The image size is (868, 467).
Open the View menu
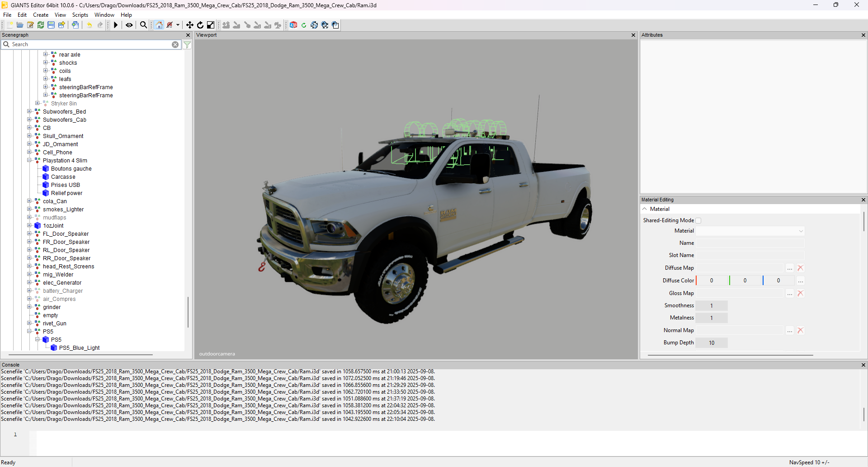tap(60, 15)
